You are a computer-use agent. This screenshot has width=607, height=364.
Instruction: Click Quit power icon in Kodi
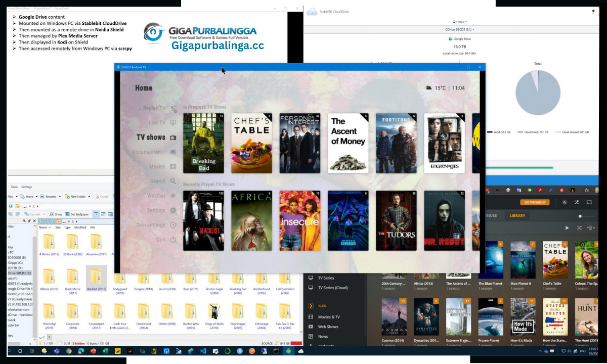click(173, 240)
